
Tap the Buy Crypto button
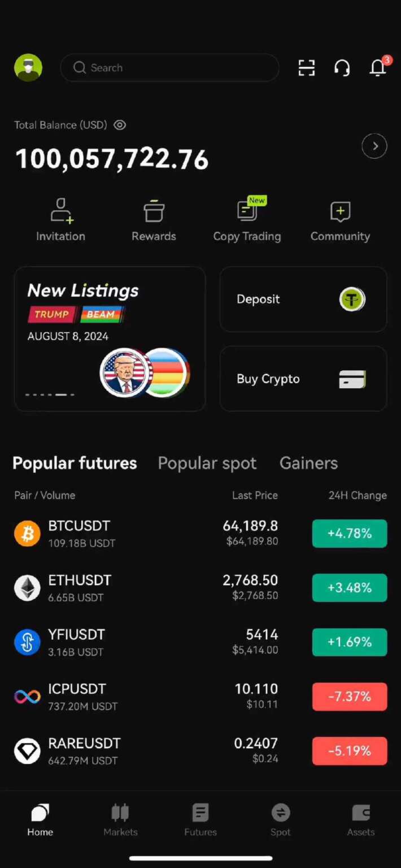[303, 379]
